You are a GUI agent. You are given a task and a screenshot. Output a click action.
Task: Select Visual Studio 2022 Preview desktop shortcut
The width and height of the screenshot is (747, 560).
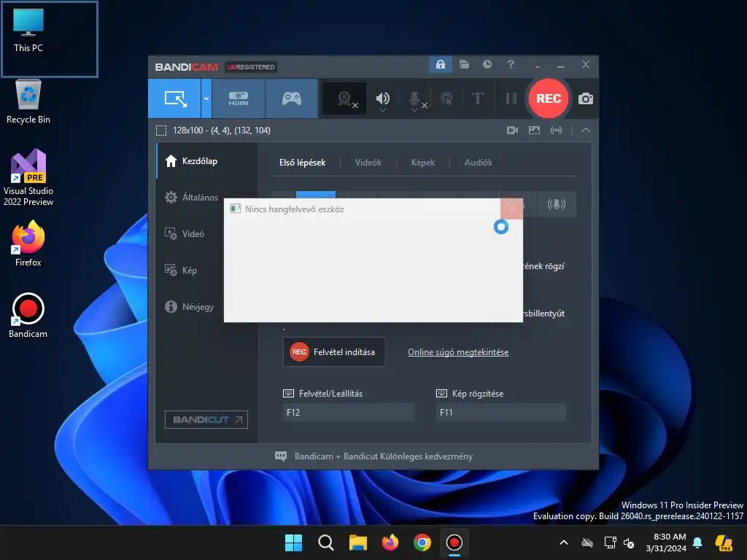(x=28, y=177)
